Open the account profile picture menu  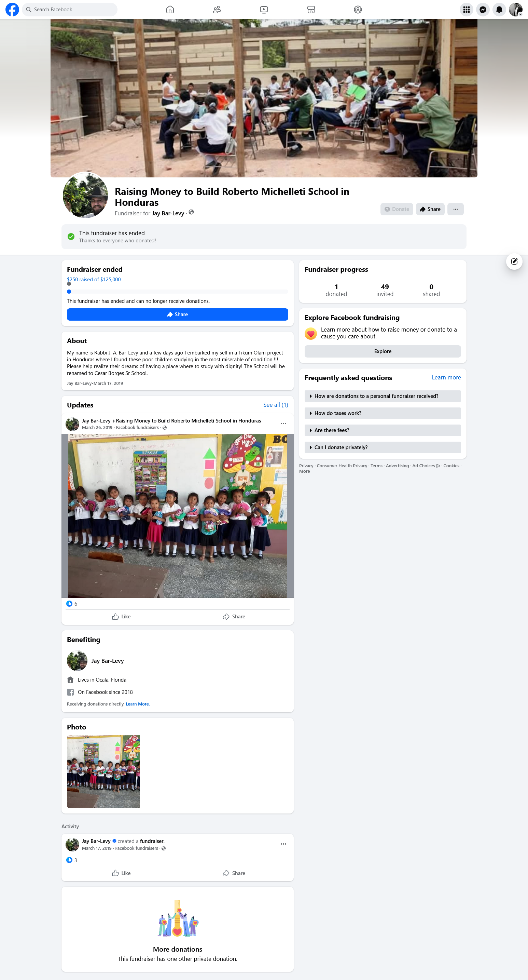click(x=515, y=10)
